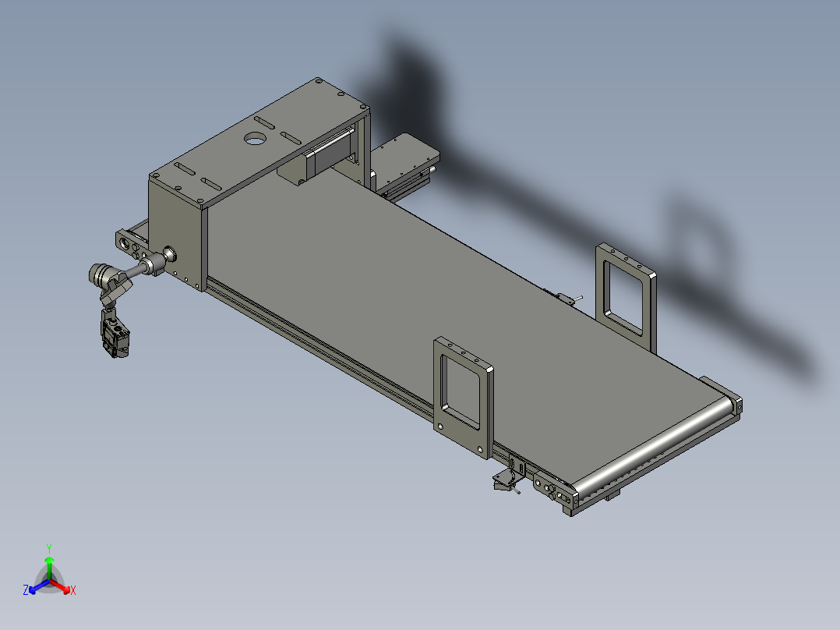Click the Y label on the axis indicator

[49, 547]
